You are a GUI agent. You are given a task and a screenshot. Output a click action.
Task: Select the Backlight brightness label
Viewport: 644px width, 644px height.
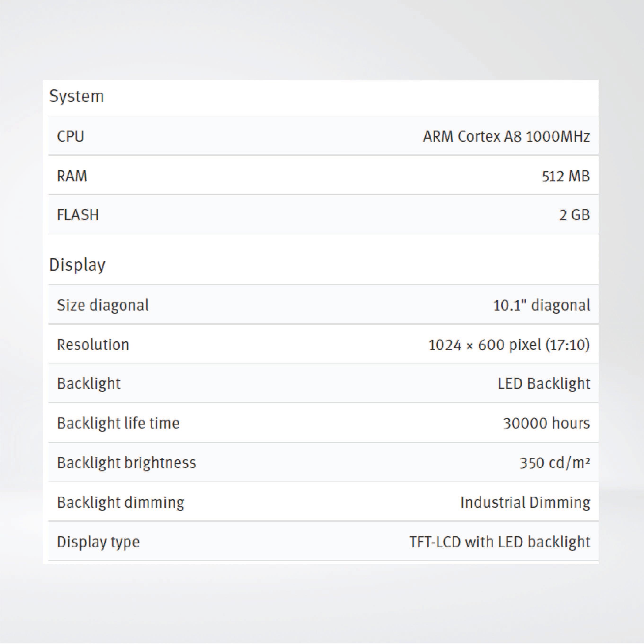pyautogui.click(x=126, y=463)
